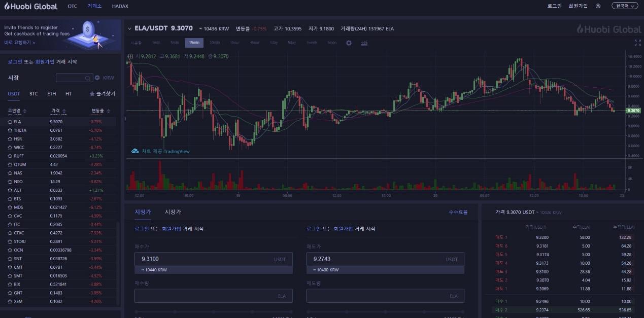Open the 거래소 exchange menu
The height and width of the screenshot is (318, 644).
(94, 6)
